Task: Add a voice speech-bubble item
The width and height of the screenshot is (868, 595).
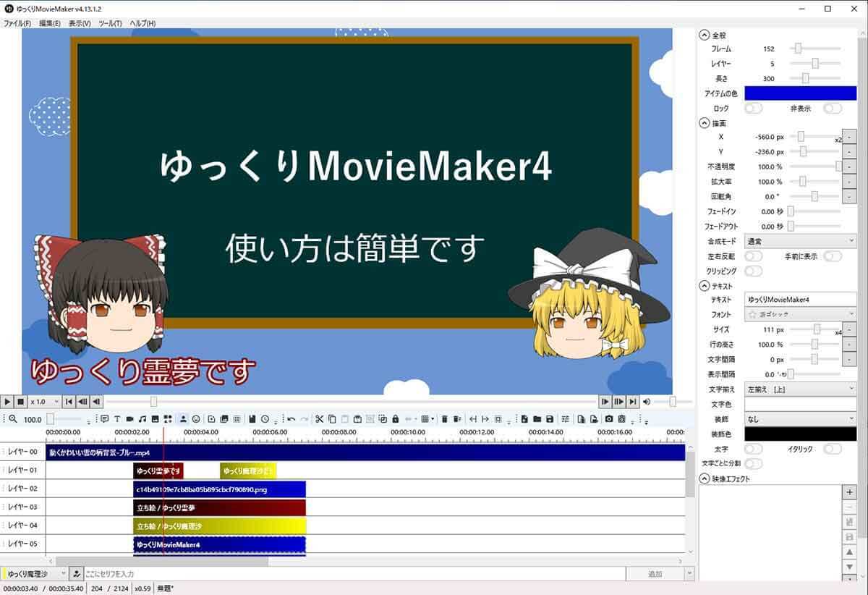Action: [104, 419]
